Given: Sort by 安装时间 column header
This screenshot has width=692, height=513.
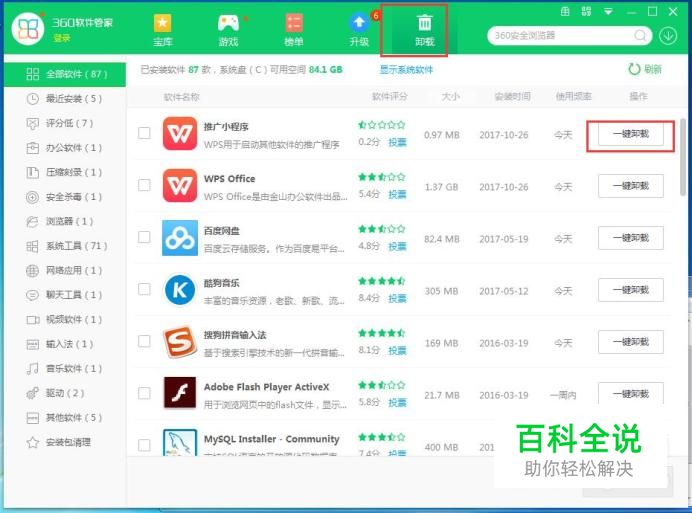Looking at the screenshot, I should pos(512,96).
